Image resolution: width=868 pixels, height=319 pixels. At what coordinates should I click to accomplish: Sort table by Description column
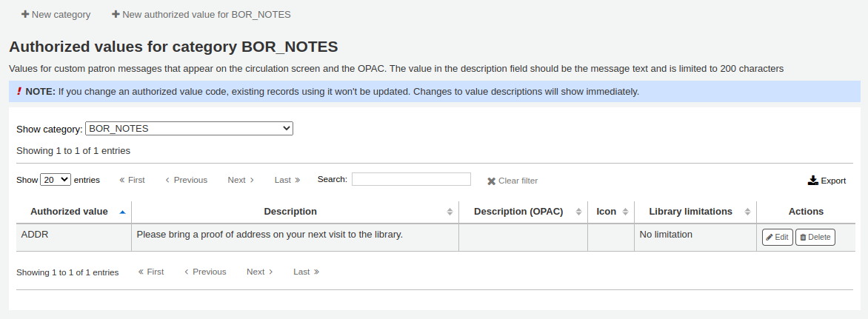click(290, 212)
